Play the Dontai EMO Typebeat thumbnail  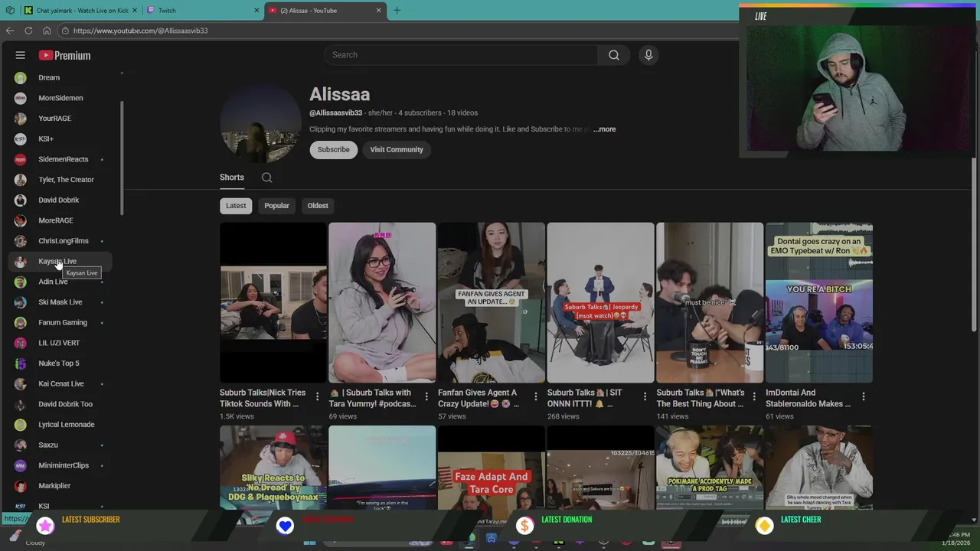pyautogui.click(x=818, y=303)
